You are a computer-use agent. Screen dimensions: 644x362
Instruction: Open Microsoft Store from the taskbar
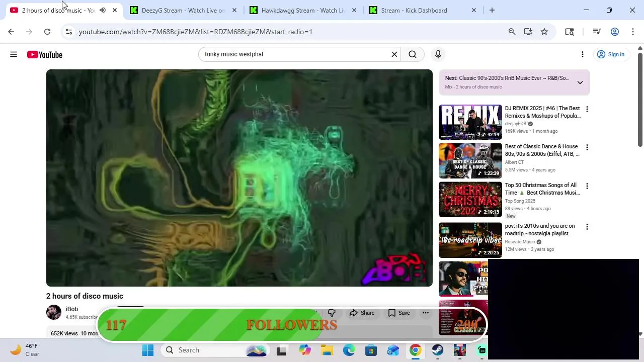point(371,350)
